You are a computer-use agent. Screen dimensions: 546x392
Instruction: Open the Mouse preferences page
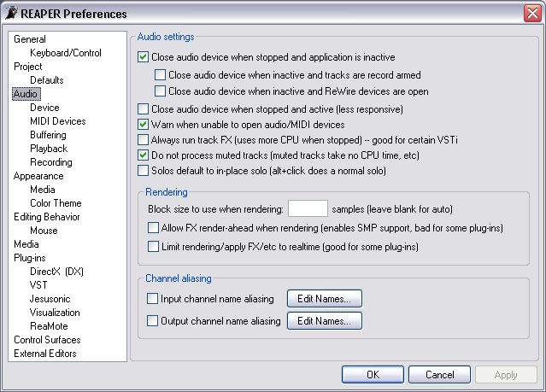tap(44, 231)
